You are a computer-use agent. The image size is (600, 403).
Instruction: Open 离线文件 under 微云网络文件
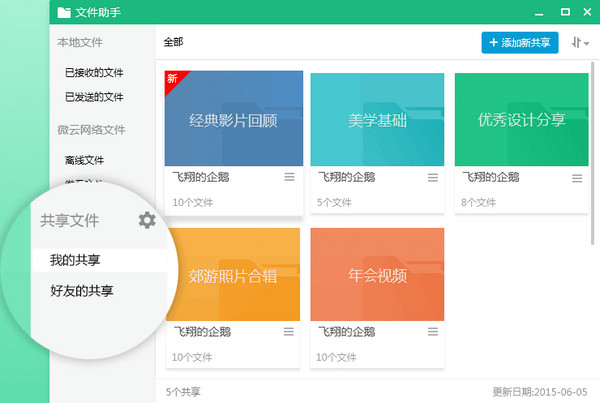click(x=84, y=159)
